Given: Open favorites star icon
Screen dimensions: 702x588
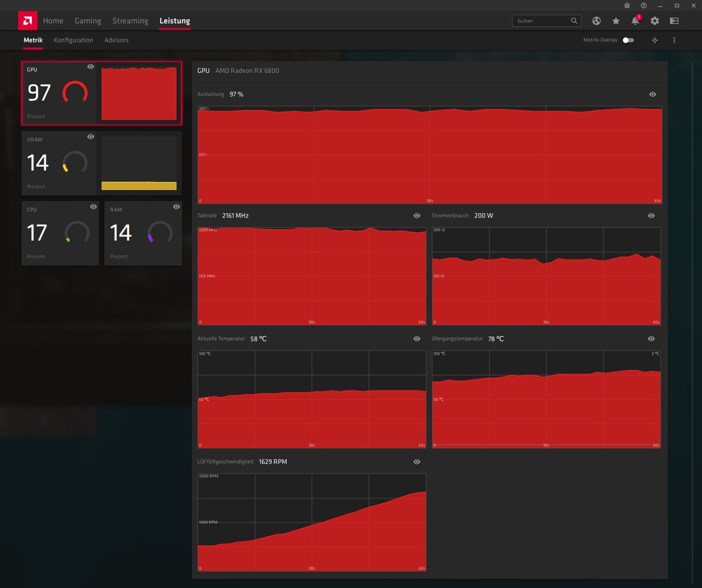Looking at the screenshot, I should (x=616, y=21).
